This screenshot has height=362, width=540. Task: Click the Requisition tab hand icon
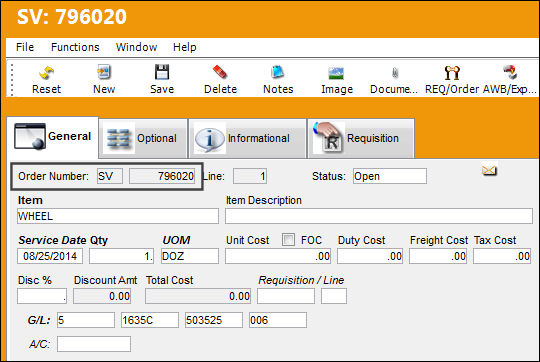point(328,138)
